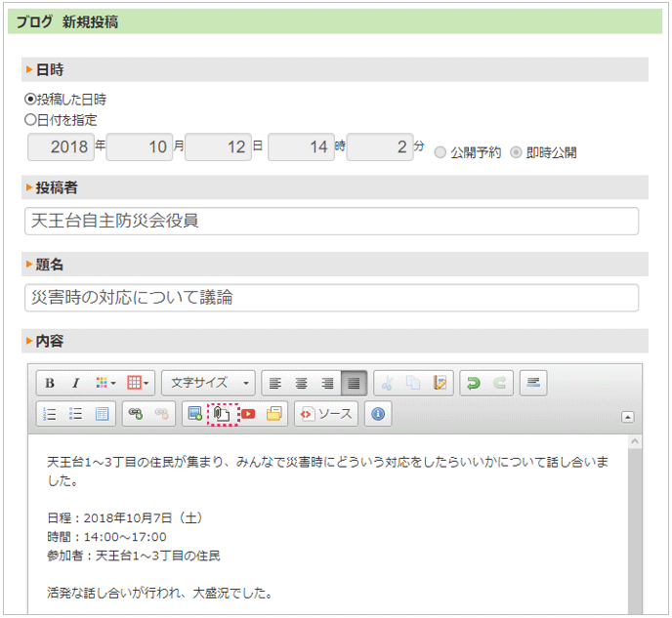Open the table insert dropdown
This screenshot has width=672, height=618.
138,383
